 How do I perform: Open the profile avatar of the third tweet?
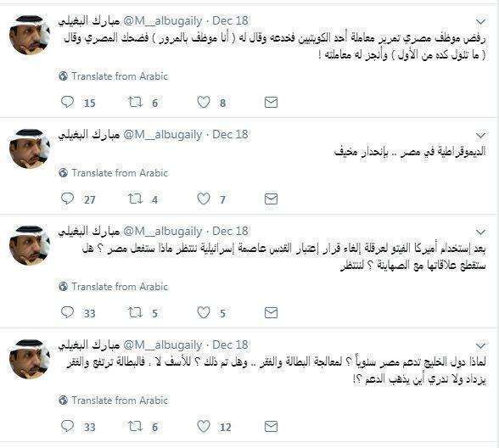(29, 244)
